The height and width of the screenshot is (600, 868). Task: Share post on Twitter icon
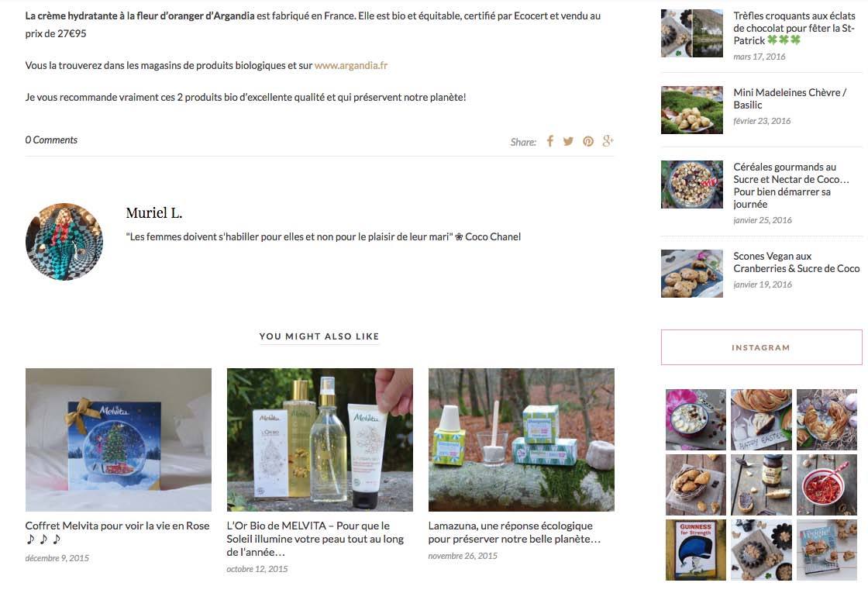(568, 141)
